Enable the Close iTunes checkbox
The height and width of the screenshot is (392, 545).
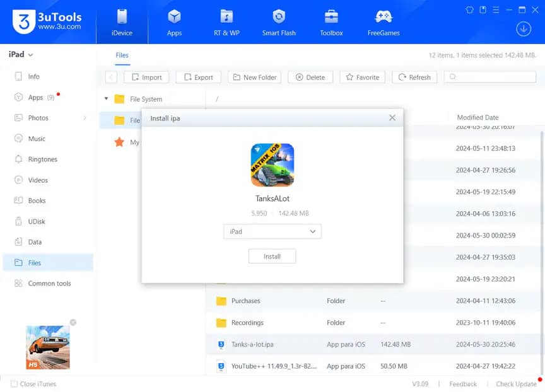coord(15,384)
